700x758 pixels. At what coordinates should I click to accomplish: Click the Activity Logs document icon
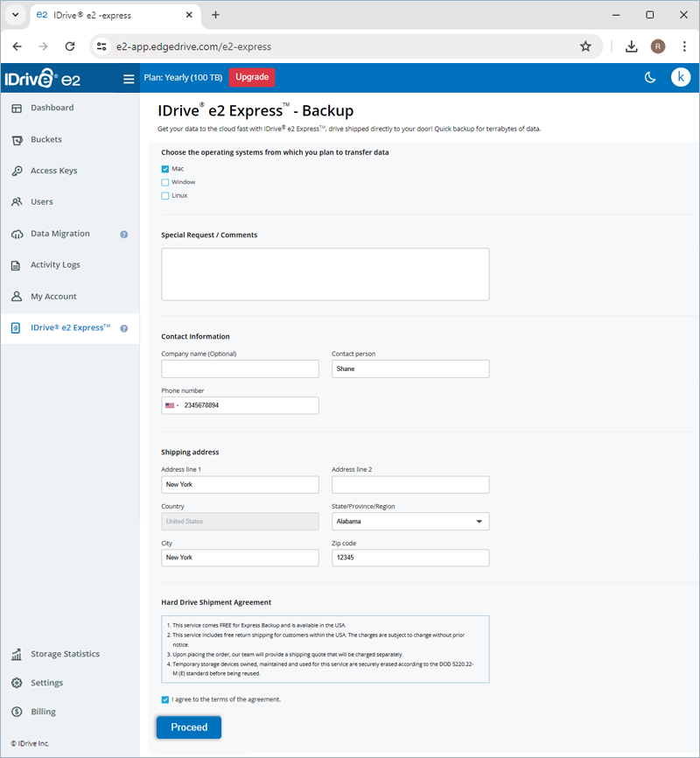[x=16, y=265]
